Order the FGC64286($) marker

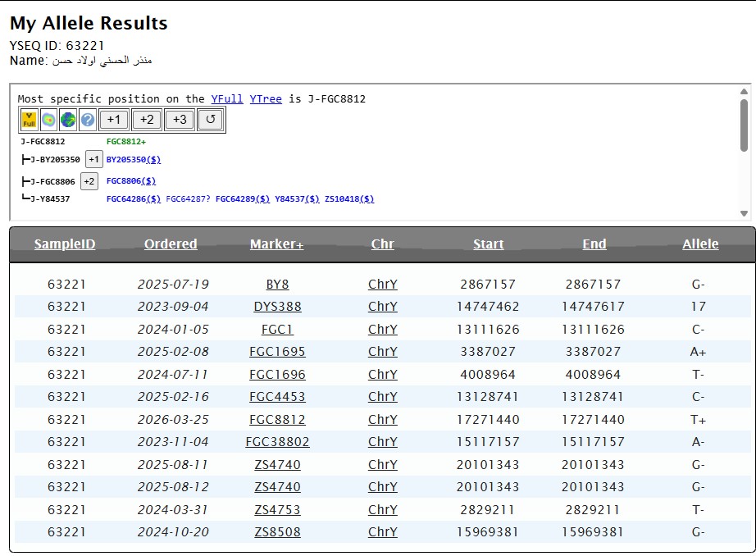click(x=134, y=198)
